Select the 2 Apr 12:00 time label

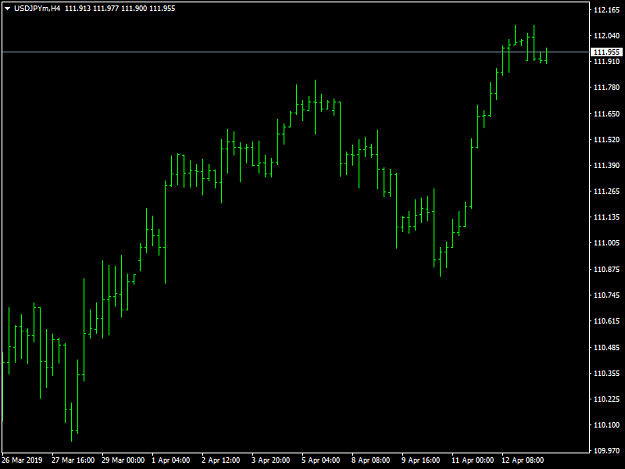tap(221, 460)
